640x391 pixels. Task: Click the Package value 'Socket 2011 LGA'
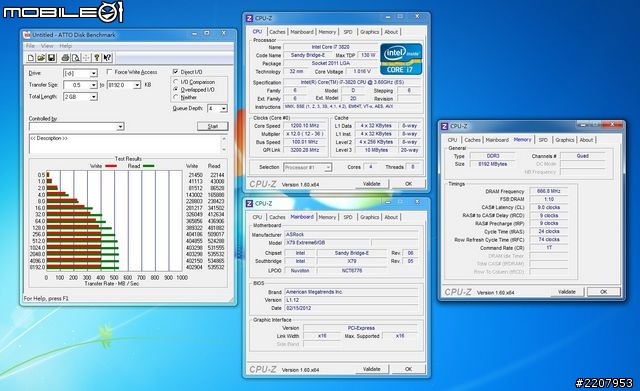point(330,63)
